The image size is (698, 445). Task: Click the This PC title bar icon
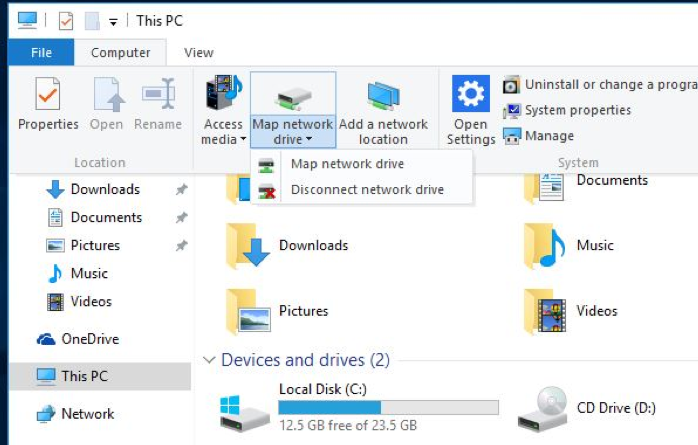(x=27, y=20)
